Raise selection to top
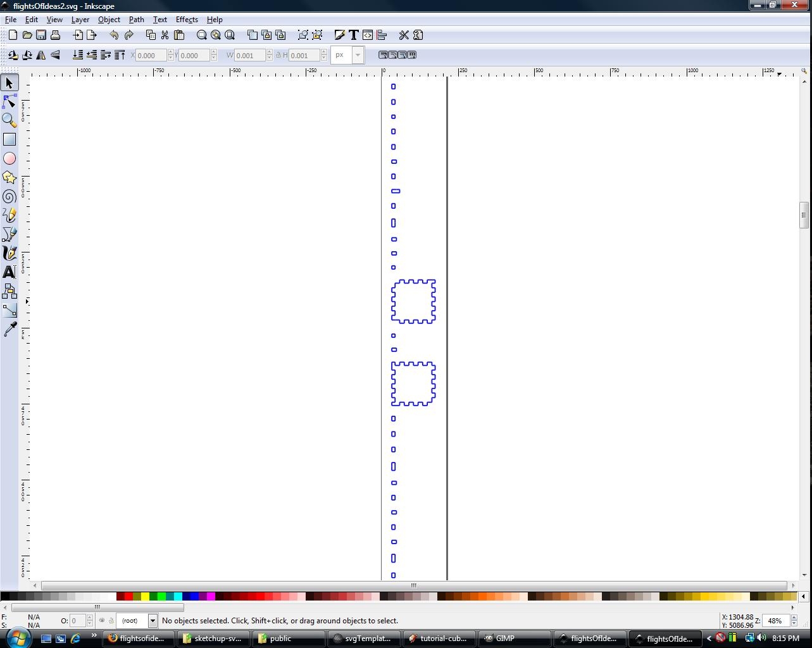 click(x=120, y=55)
